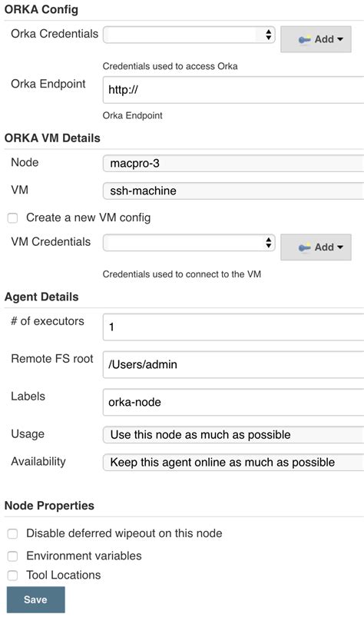Enable Create a new VM config
This screenshot has width=364, height=624.
pos(13,218)
